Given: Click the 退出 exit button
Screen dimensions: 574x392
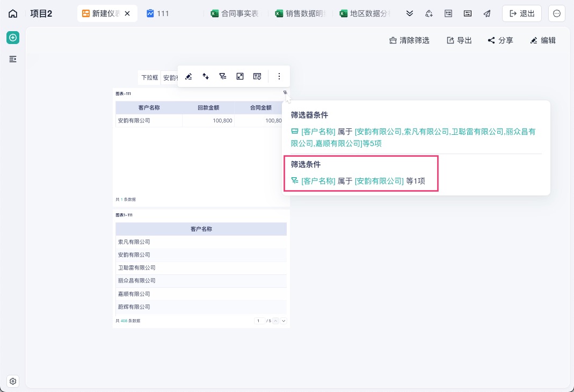Looking at the screenshot, I should click(522, 13).
